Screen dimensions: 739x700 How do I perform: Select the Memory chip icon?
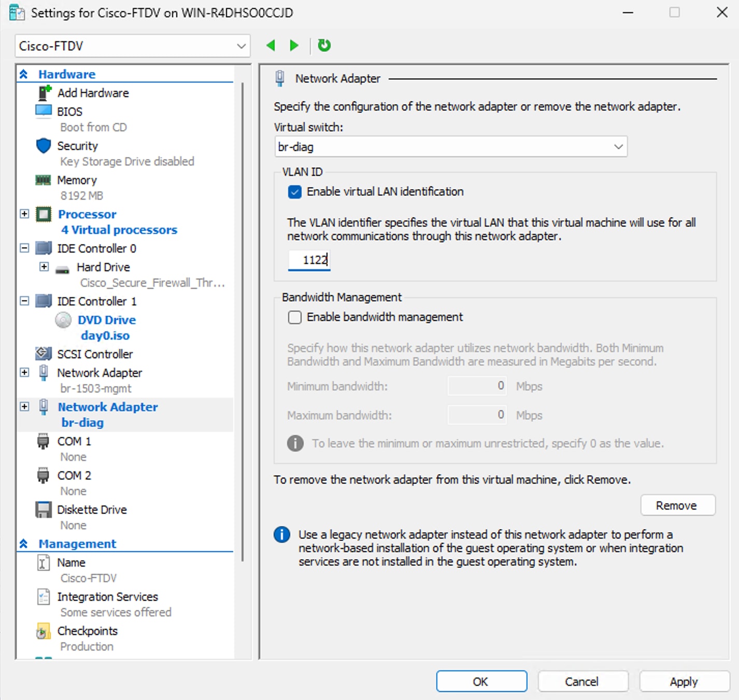pyautogui.click(x=44, y=180)
